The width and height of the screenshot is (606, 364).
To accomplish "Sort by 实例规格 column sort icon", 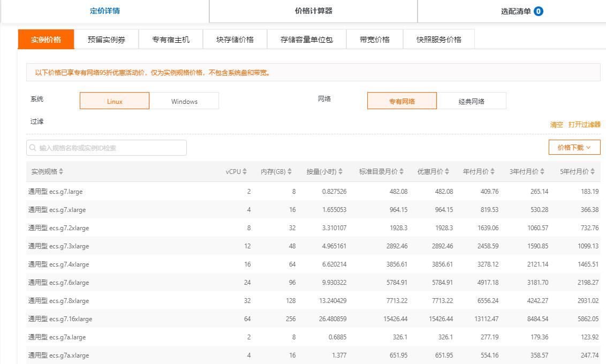I will tap(61, 172).
